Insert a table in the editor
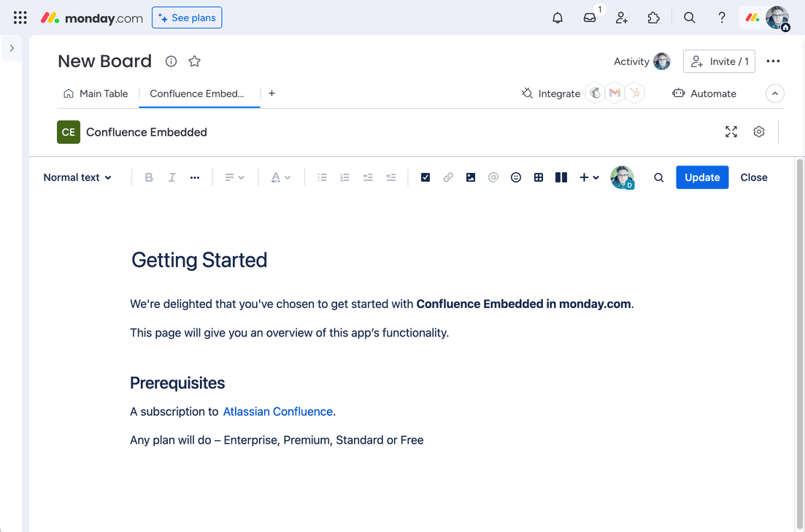805x532 pixels. coord(539,177)
